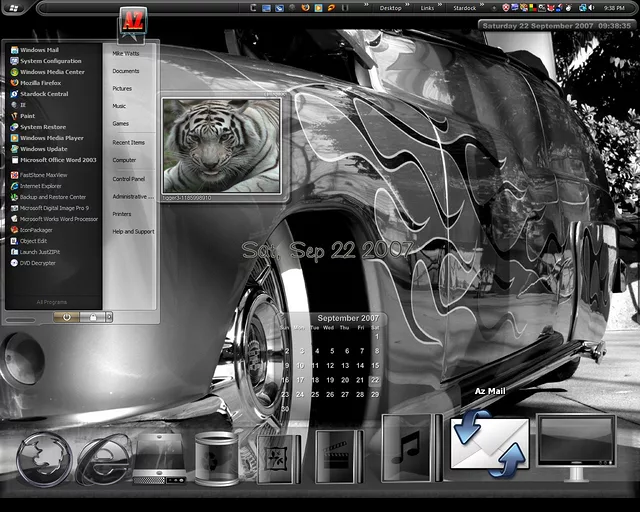Click the white tiger picture thumbnail

click(x=222, y=147)
